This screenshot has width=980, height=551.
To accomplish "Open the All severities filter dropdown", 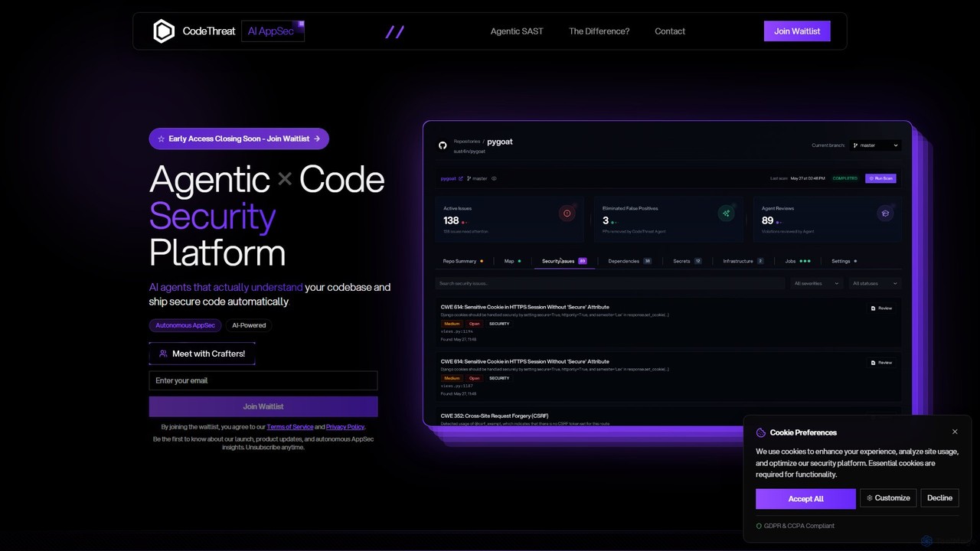I will [x=816, y=283].
